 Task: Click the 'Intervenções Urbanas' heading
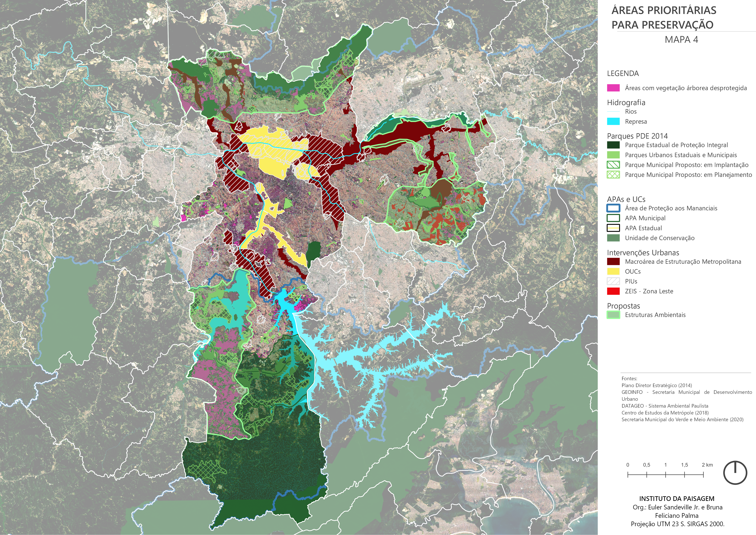(643, 253)
